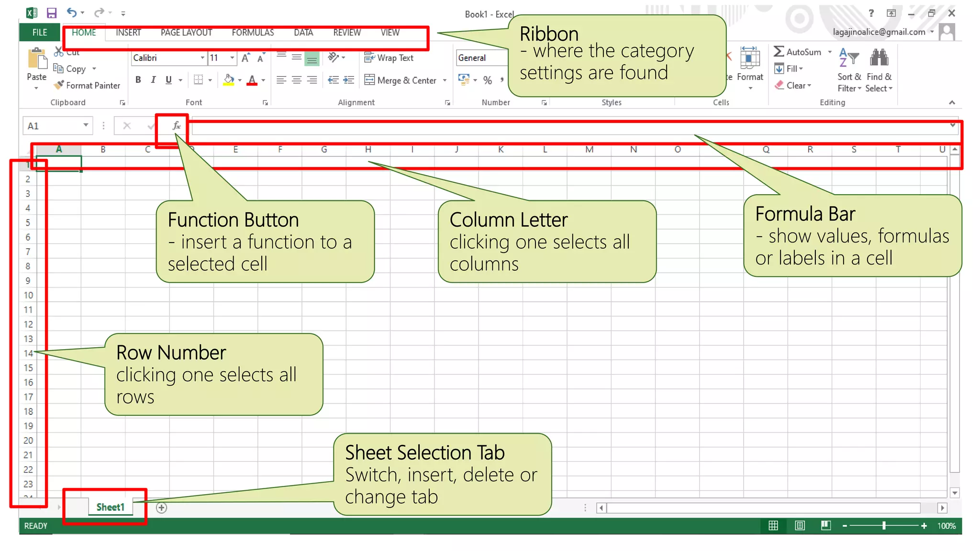Click the Save icon in quick access toolbar
This screenshot has height=551, width=980.
(52, 13)
